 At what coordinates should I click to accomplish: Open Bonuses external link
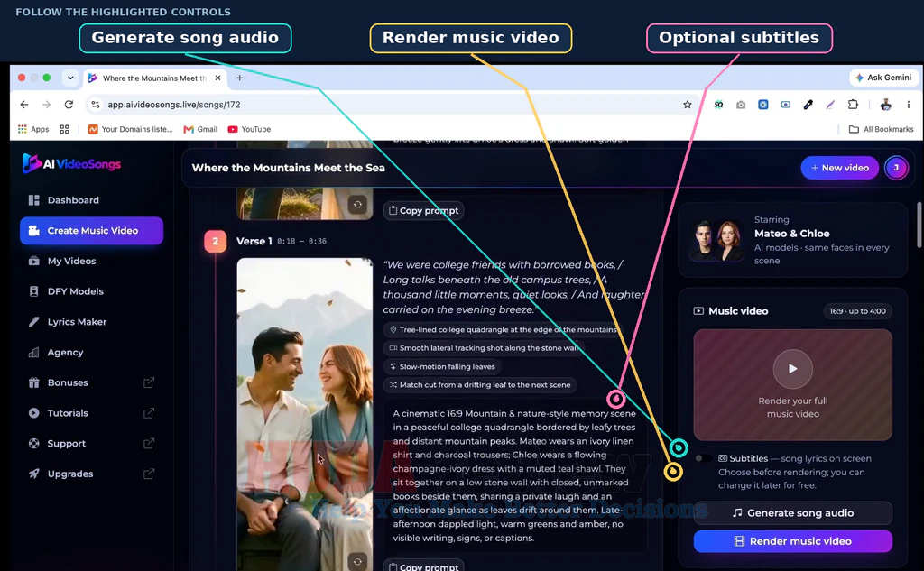coord(91,383)
